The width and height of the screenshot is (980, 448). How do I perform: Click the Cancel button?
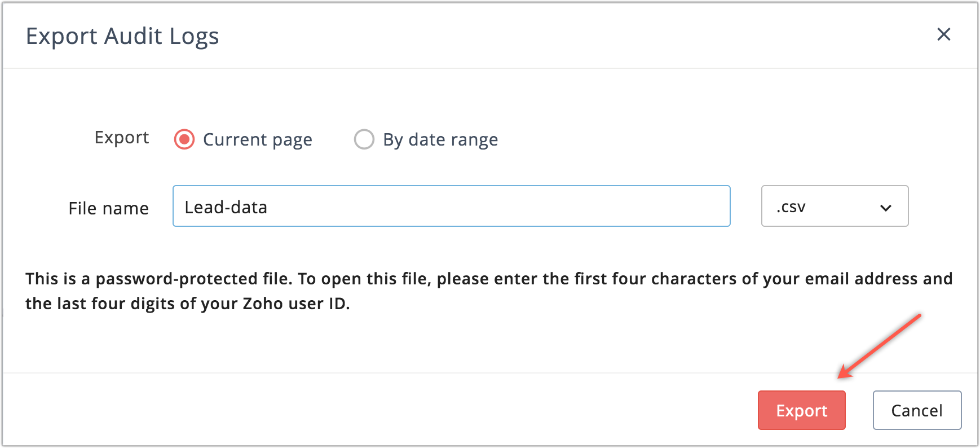pyautogui.click(x=916, y=410)
